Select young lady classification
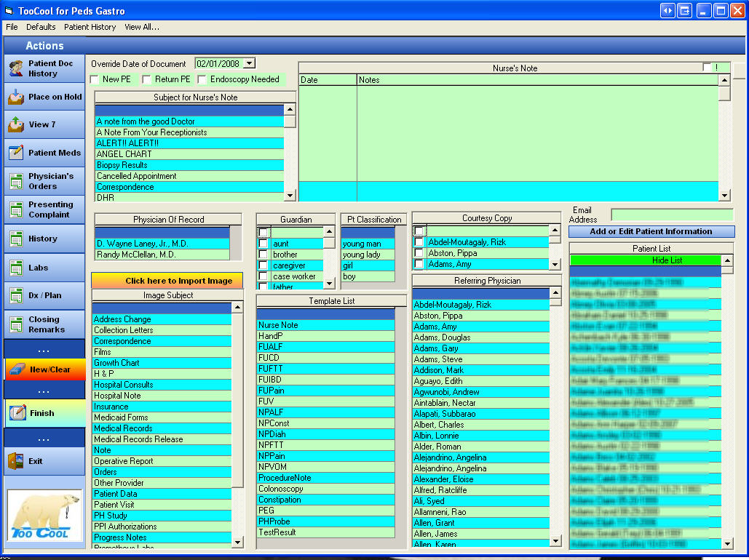Viewport: 749px width, 560px height. point(368,255)
